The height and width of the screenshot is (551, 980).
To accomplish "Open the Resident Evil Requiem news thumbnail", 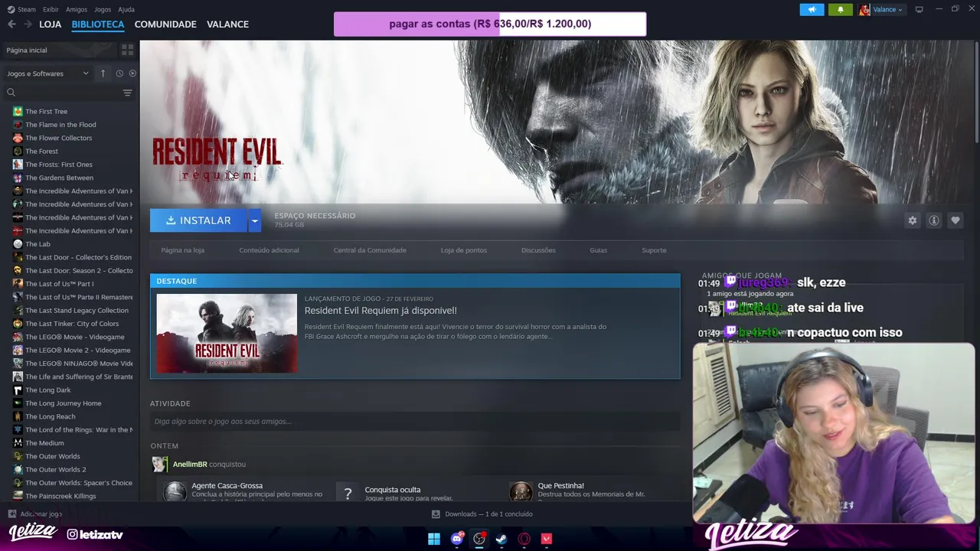I will click(227, 334).
